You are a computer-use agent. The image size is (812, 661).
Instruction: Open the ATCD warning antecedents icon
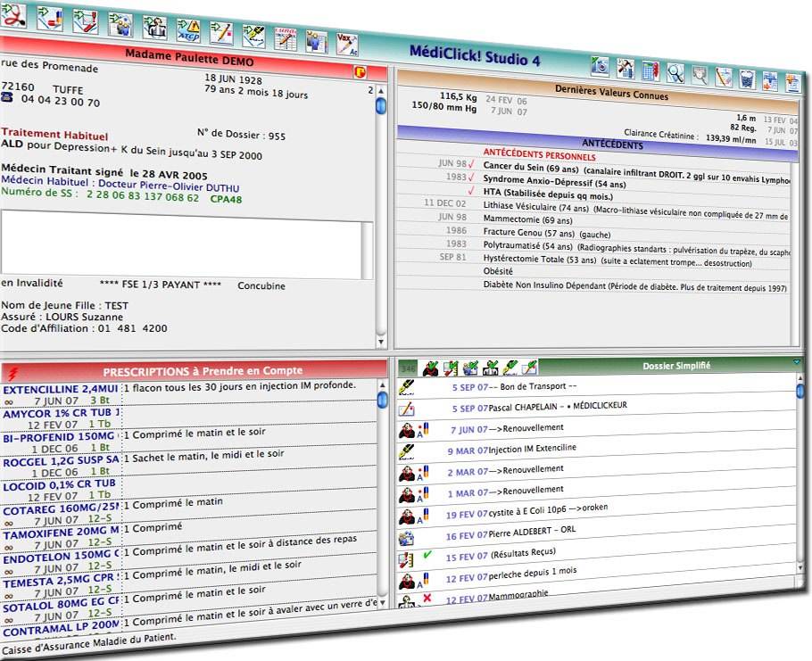pos(188,30)
